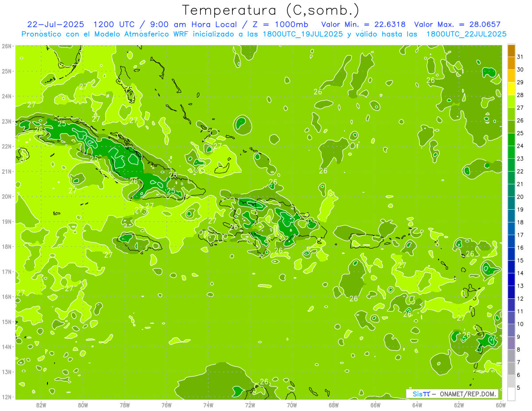532x411 pixels.
Task: Click the '82W' longitude axis label
Action: [x=41, y=404]
